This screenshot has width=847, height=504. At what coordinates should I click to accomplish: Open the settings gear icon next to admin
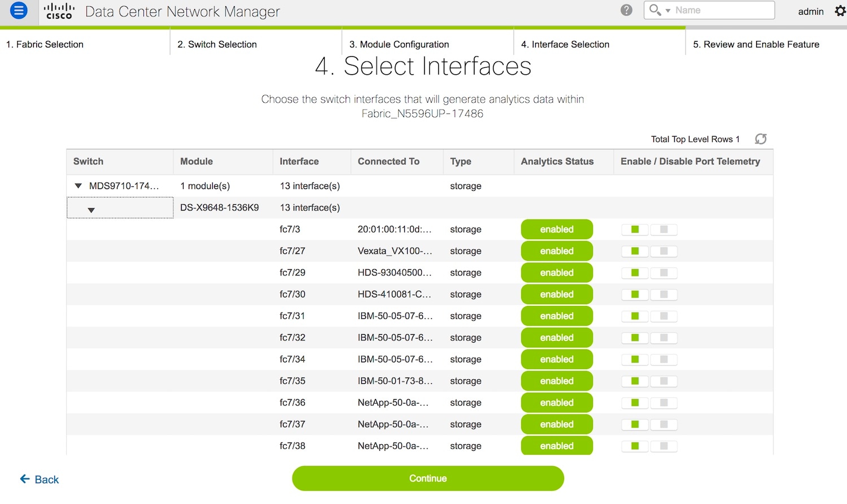pyautogui.click(x=840, y=11)
